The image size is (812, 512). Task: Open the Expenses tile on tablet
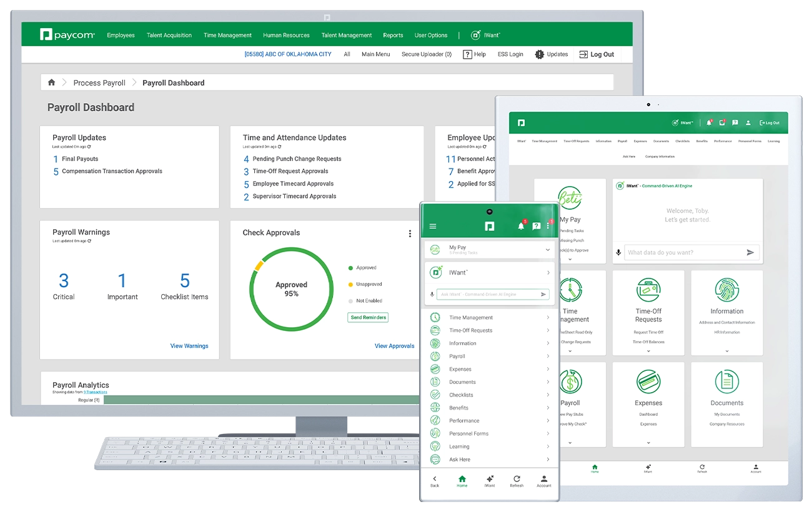648,405
